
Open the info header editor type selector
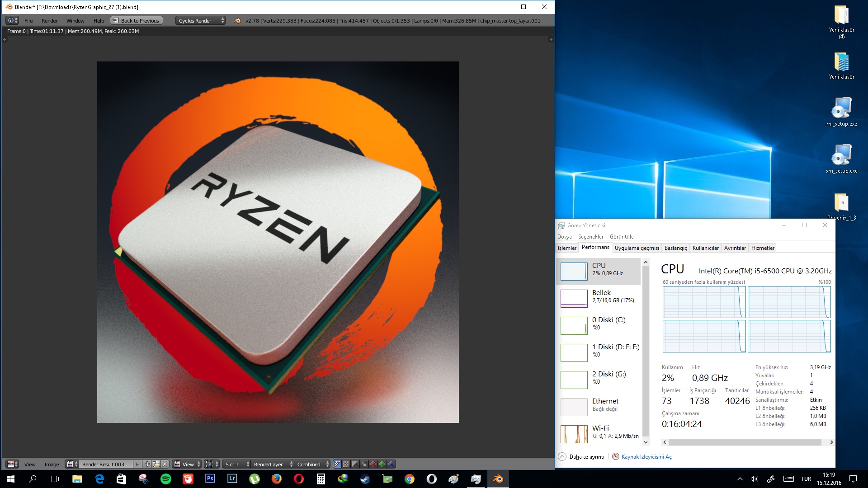(12, 20)
